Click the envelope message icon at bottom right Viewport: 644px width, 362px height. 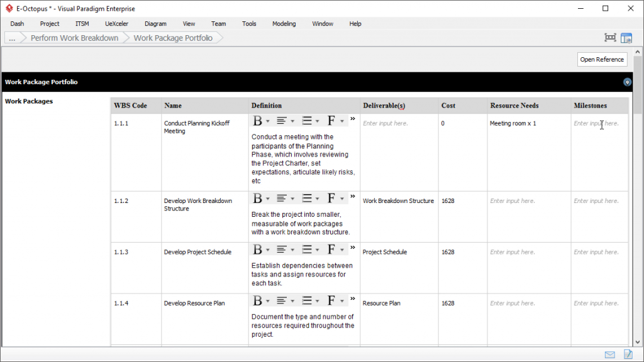tap(609, 354)
